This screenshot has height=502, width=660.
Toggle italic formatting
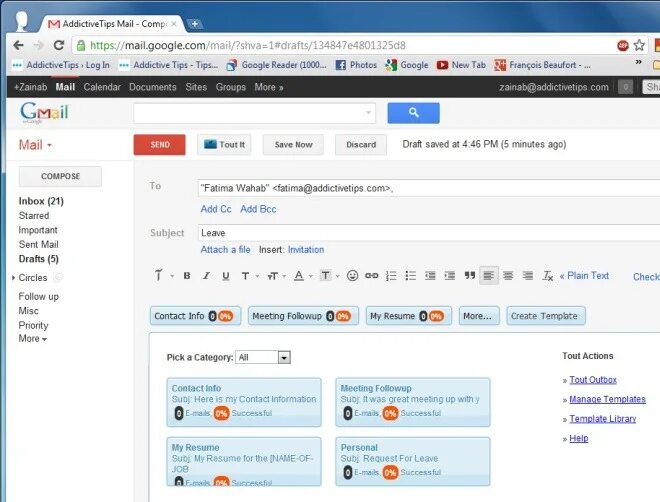[206, 276]
